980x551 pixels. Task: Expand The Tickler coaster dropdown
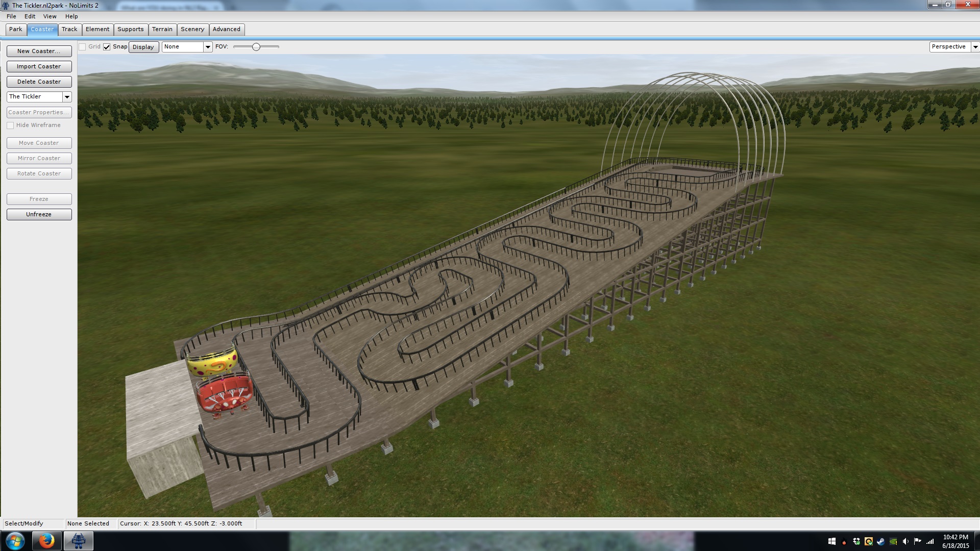67,97
